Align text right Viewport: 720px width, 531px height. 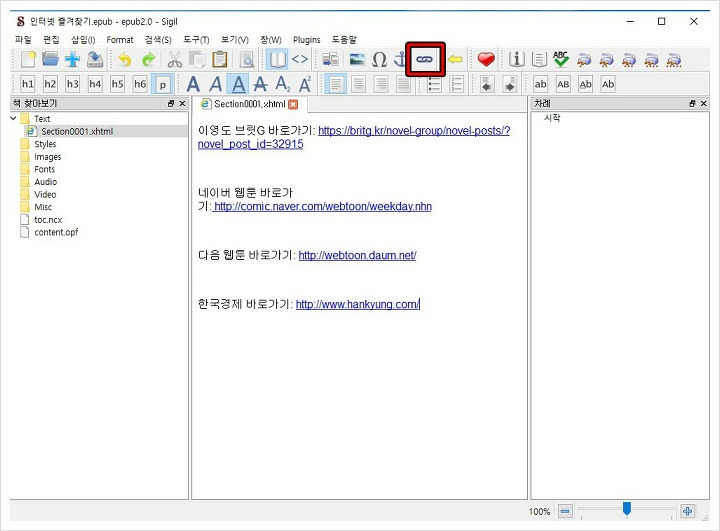[x=381, y=85]
